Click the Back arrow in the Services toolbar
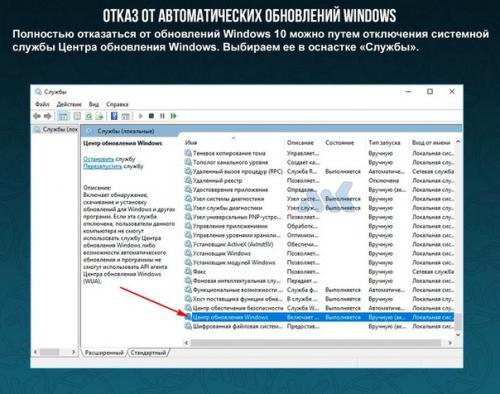This screenshot has height=394, width=500. [x=37, y=116]
